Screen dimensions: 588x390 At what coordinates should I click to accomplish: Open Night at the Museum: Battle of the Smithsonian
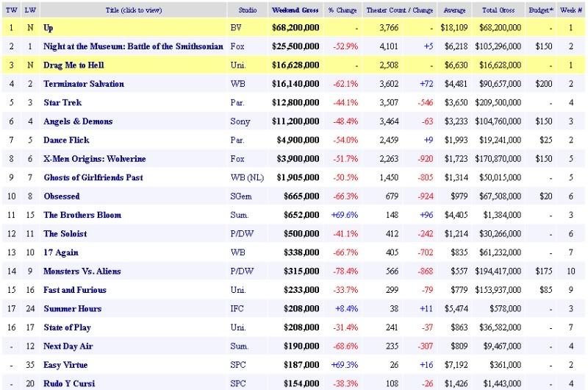(x=132, y=46)
